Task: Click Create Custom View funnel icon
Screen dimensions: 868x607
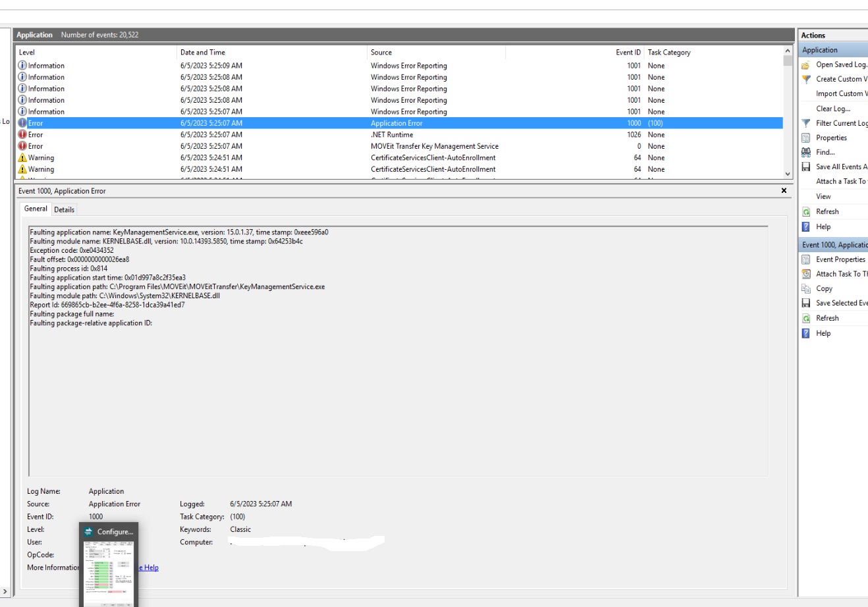Action: click(805, 79)
